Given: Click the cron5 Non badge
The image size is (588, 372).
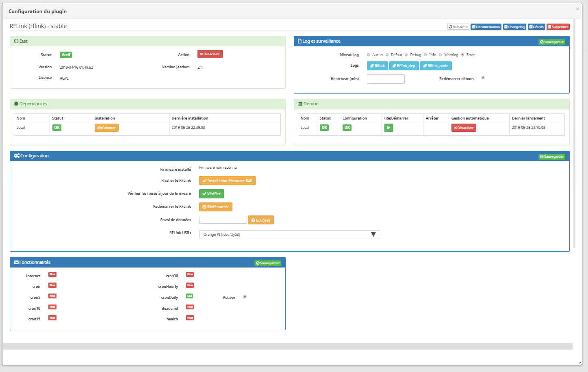Looking at the screenshot, I should pyautogui.click(x=52, y=296).
